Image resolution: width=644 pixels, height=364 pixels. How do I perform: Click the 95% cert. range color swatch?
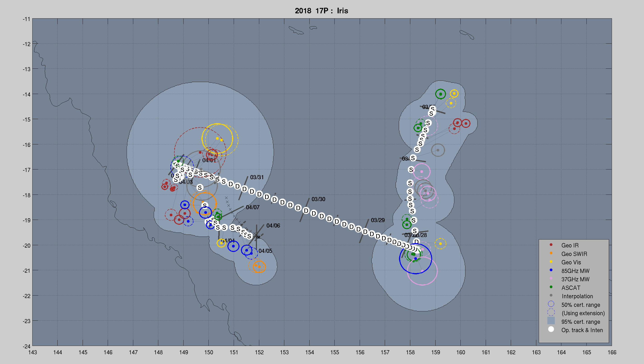click(551, 321)
